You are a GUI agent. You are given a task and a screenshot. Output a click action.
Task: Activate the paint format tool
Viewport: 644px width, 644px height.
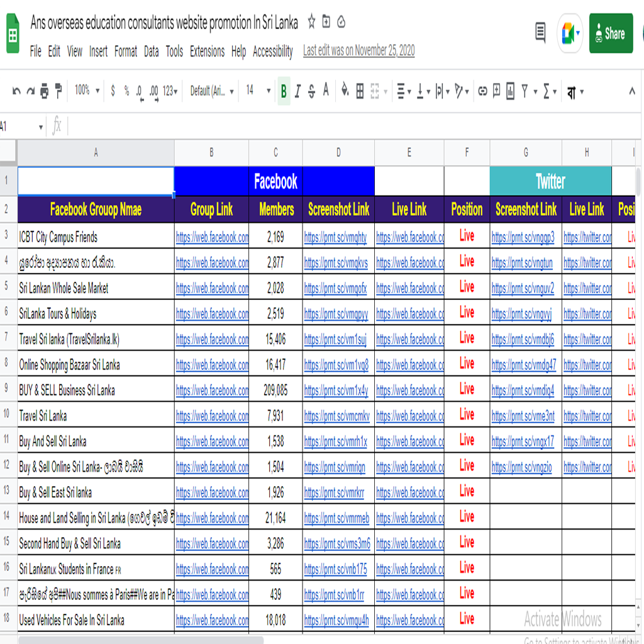click(58, 91)
